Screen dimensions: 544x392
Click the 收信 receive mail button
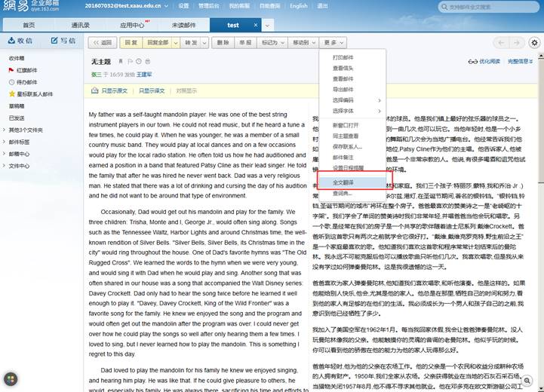point(20,41)
